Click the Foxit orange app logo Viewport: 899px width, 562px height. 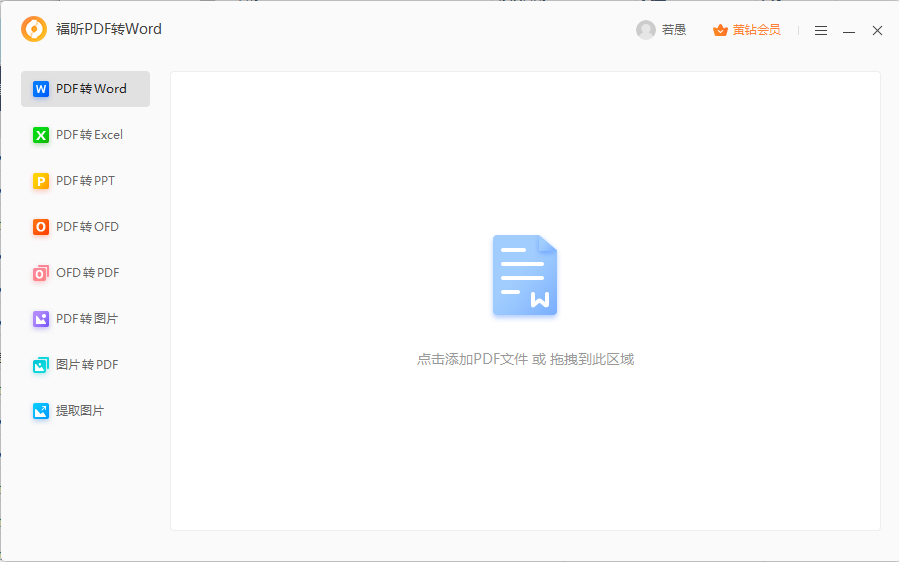(x=34, y=30)
